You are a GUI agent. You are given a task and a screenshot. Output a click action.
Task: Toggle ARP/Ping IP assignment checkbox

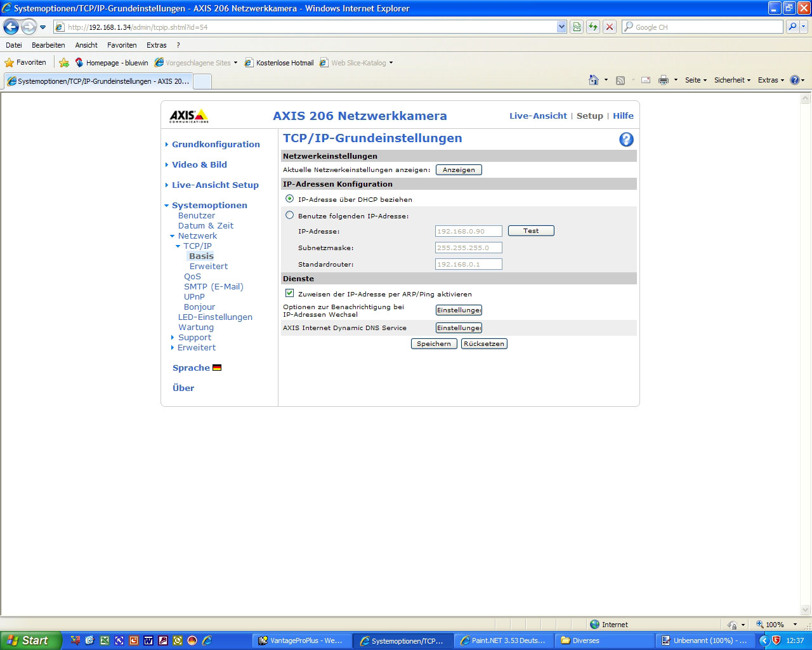tap(290, 293)
